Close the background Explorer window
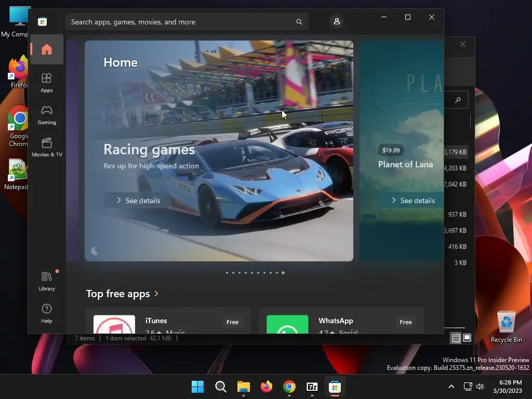This screenshot has height=399, width=532. tap(463, 45)
